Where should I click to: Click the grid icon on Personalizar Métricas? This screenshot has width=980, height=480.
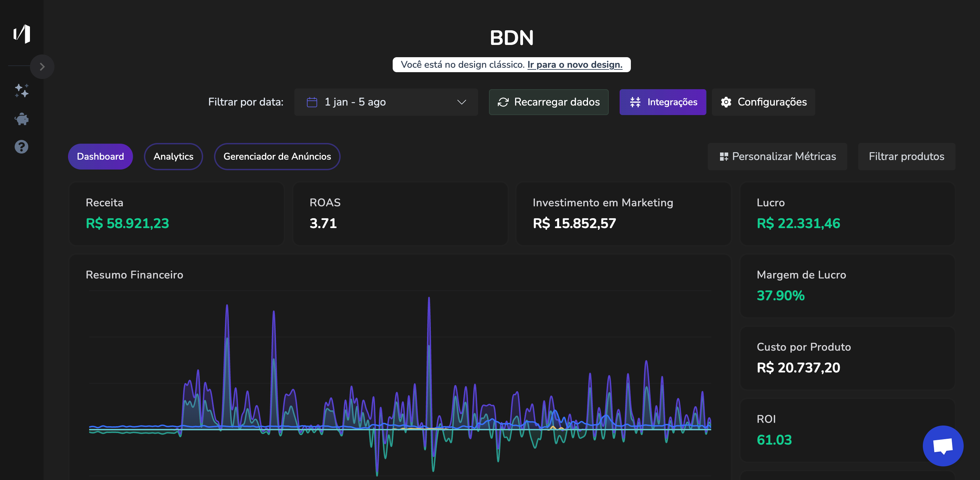coord(723,157)
